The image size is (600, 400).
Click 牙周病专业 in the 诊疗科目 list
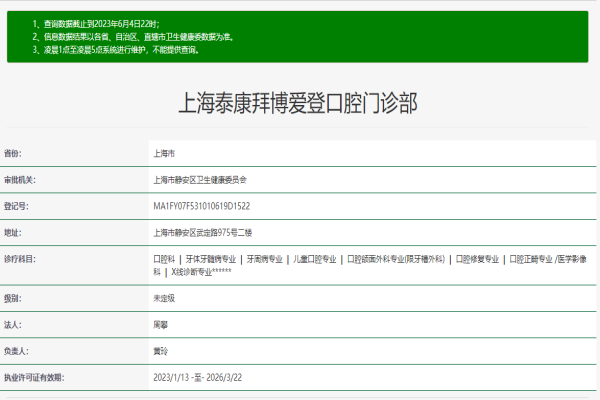pos(264,260)
